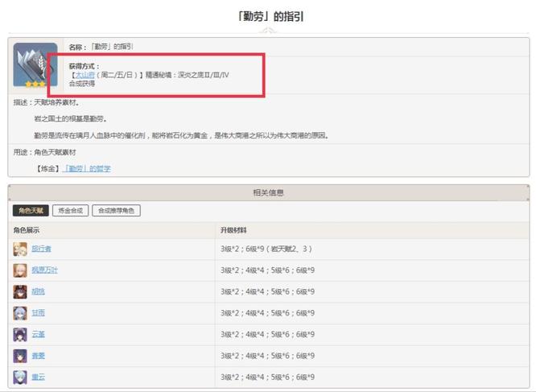Screen dimensions: 536x392
Task: Open the 云堇 character link
Action: tap(39, 334)
